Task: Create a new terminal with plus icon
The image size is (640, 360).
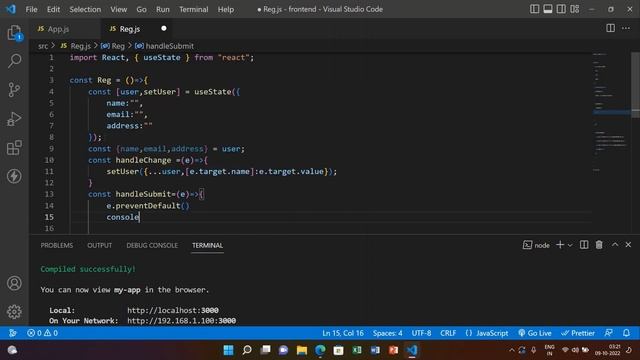Action: pos(560,244)
